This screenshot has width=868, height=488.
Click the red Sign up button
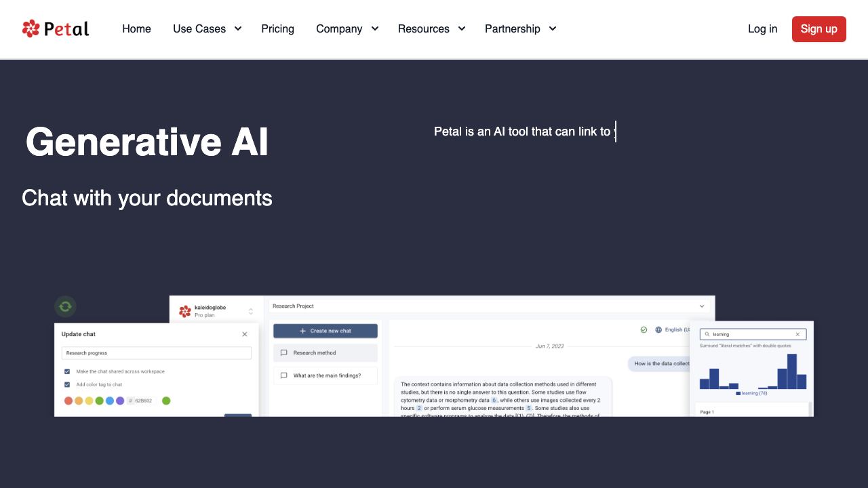[x=819, y=29]
